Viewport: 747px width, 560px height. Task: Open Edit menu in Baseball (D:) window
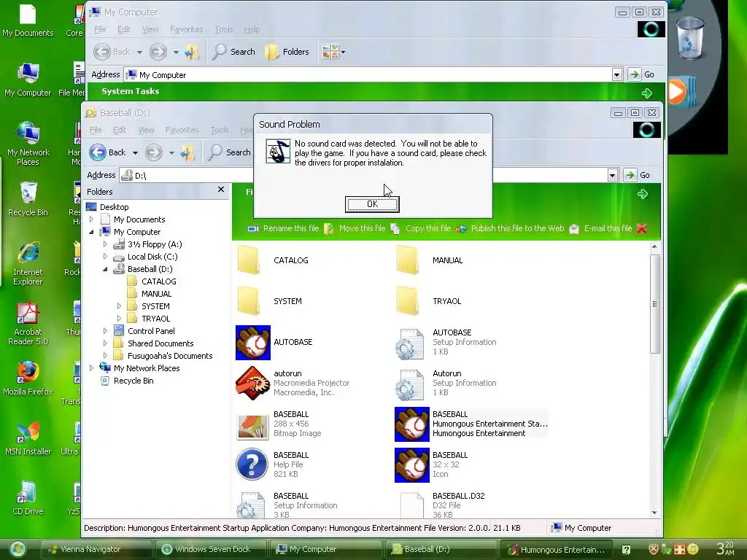pos(120,130)
